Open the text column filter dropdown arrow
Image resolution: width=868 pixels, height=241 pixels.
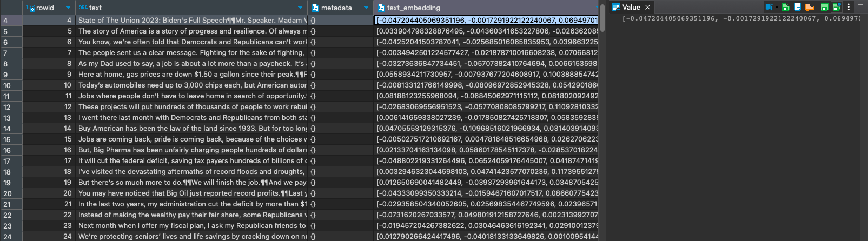300,8
